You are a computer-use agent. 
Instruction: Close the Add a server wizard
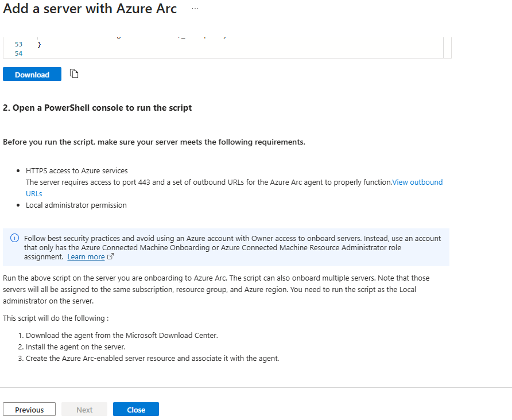coord(136,410)
